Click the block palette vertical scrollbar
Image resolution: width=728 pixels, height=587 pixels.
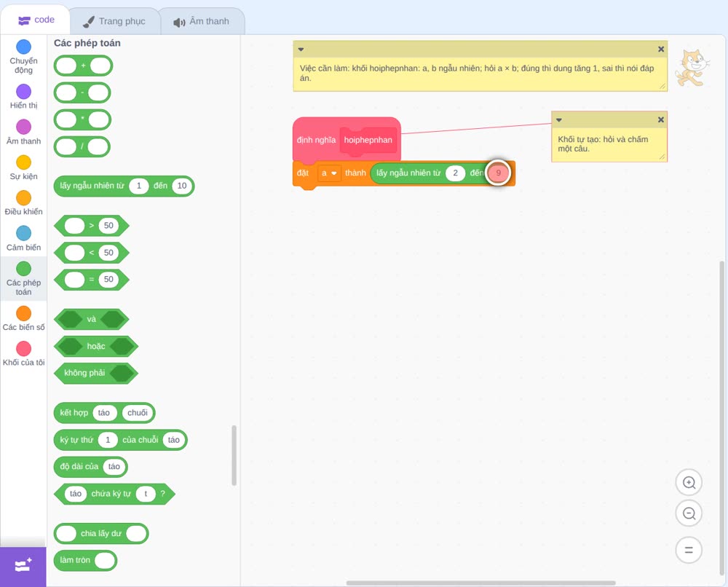(234, 455)
